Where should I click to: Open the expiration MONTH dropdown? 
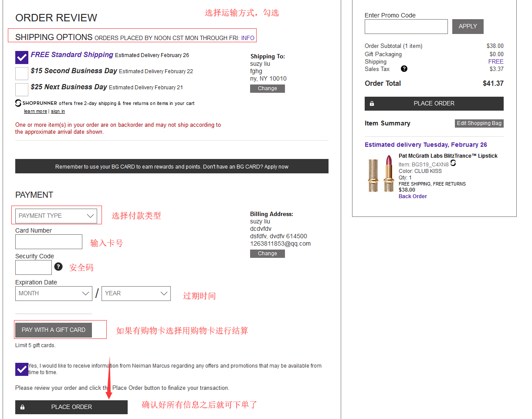coord(54,293)
